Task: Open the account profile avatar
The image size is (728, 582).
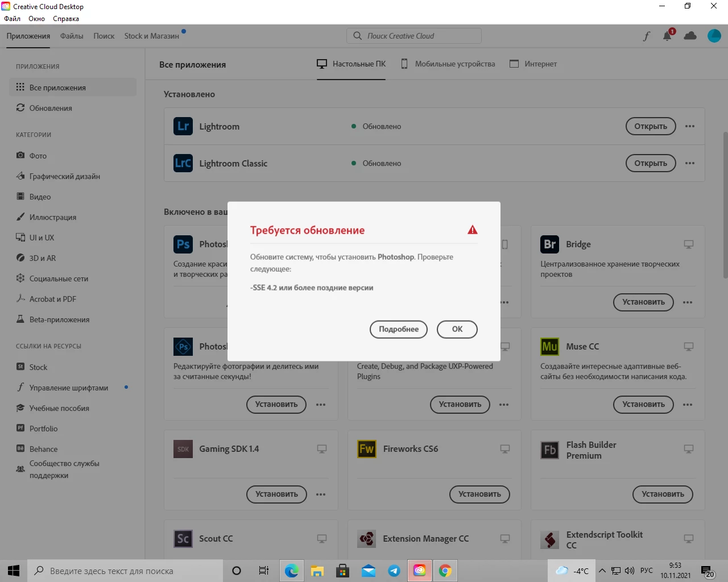Action: 714,36
